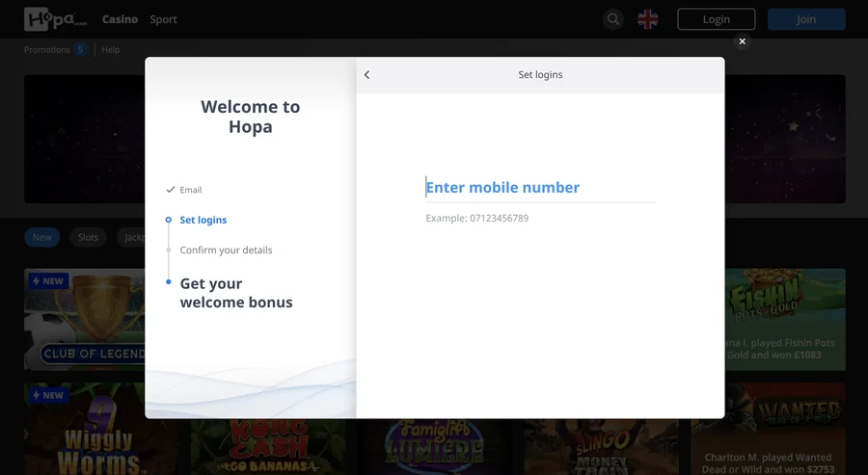Open Kong Cash Go Bananas thumbnail
The image size is (868, 475).
(x=268, y=447)
